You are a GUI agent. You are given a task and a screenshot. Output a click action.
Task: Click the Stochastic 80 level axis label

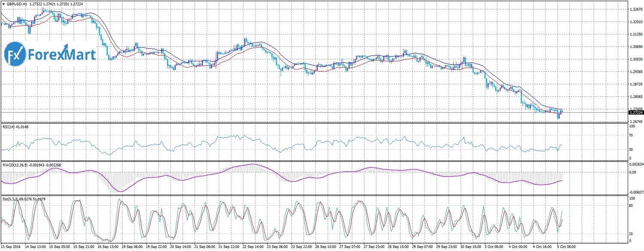tap(631, 206)
